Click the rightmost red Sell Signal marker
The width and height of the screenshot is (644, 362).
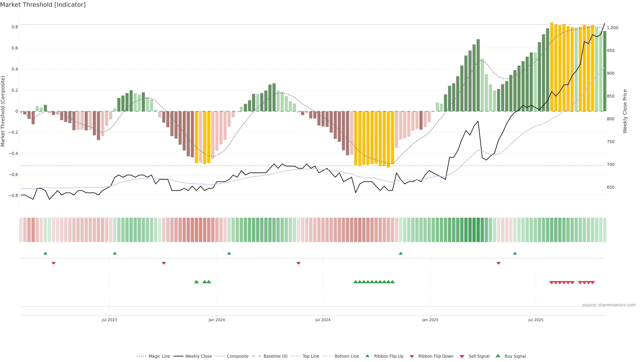[x=593, y=283]
